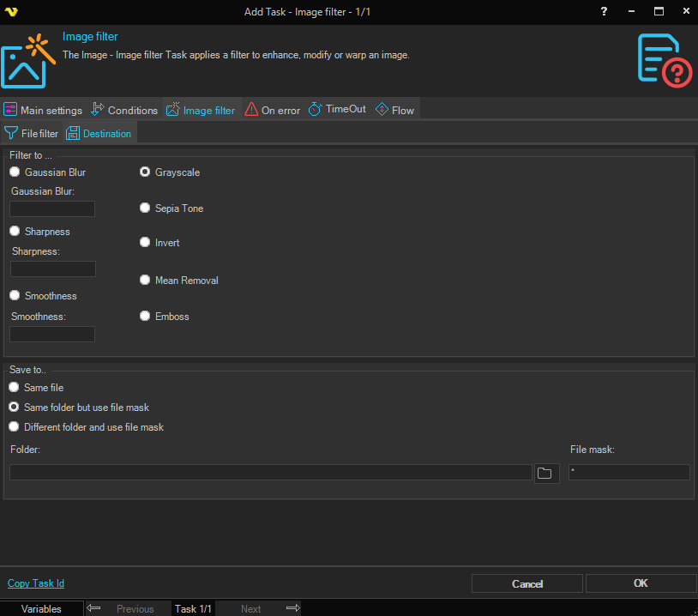Choose Different folder and use file mask
This screenshot has height=616, width=698.
[x=14, y=427]
